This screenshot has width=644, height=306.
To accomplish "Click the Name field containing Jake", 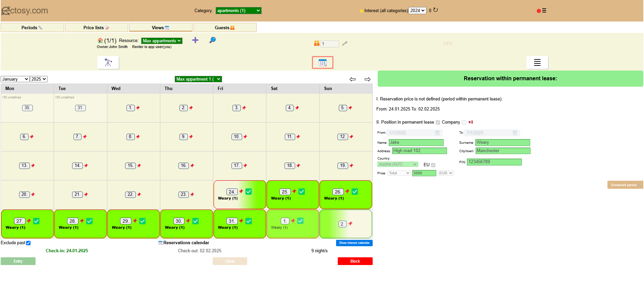I will click(416, 143).
